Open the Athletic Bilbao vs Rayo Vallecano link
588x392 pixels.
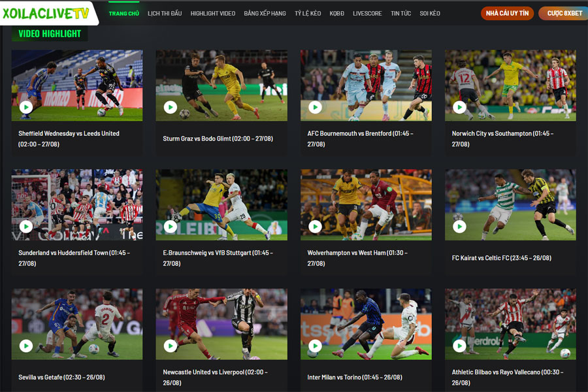coord(507,372)
